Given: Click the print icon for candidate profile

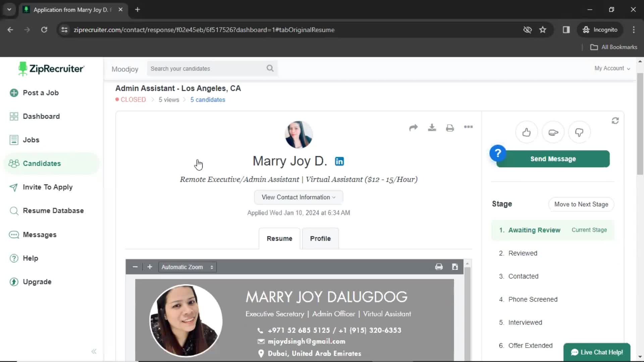Looking at the screenshot, I should coord(450,128).
